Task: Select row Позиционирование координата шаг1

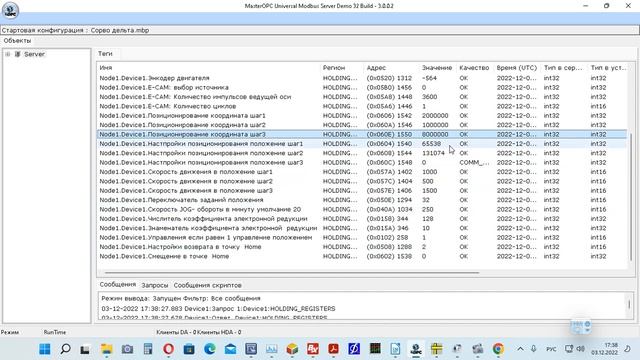Action: point(362,116)
